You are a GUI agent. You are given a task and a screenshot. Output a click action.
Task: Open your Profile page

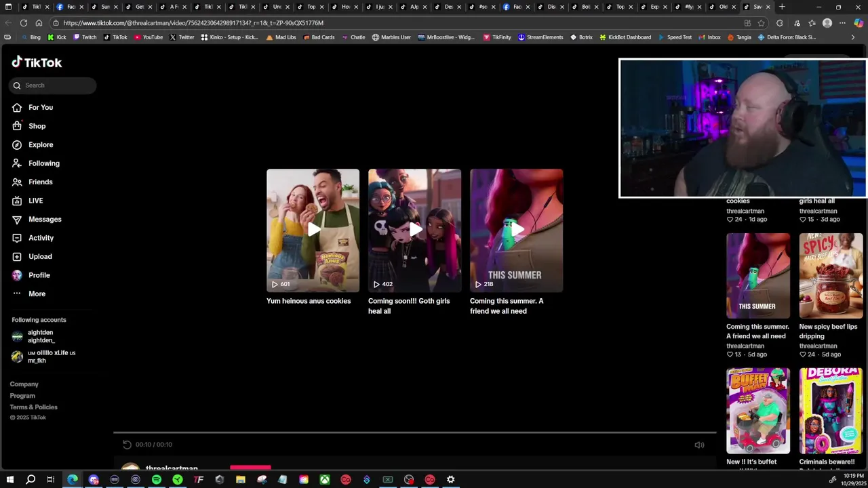[31, 275]
